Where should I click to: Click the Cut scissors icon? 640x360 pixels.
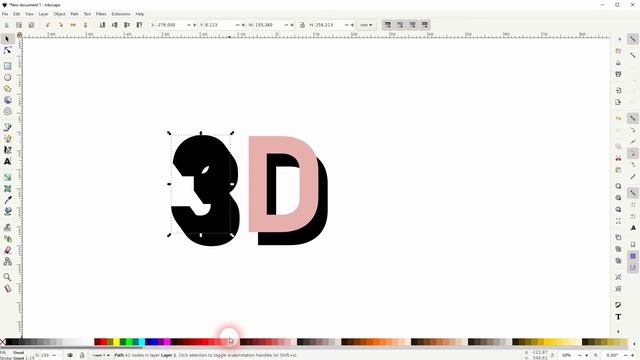(x=618, y=158)
